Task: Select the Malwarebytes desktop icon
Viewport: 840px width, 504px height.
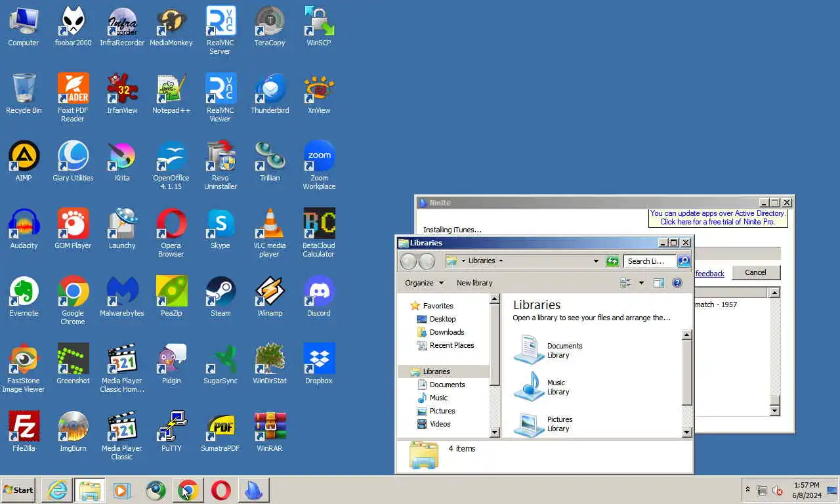Action: click(122, 297)
